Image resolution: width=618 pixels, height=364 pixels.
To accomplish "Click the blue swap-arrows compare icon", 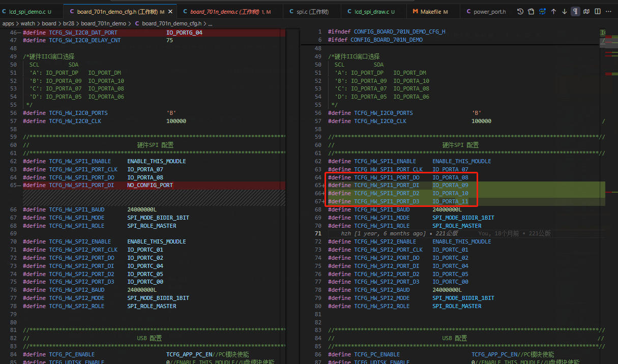I will (542, 12).
